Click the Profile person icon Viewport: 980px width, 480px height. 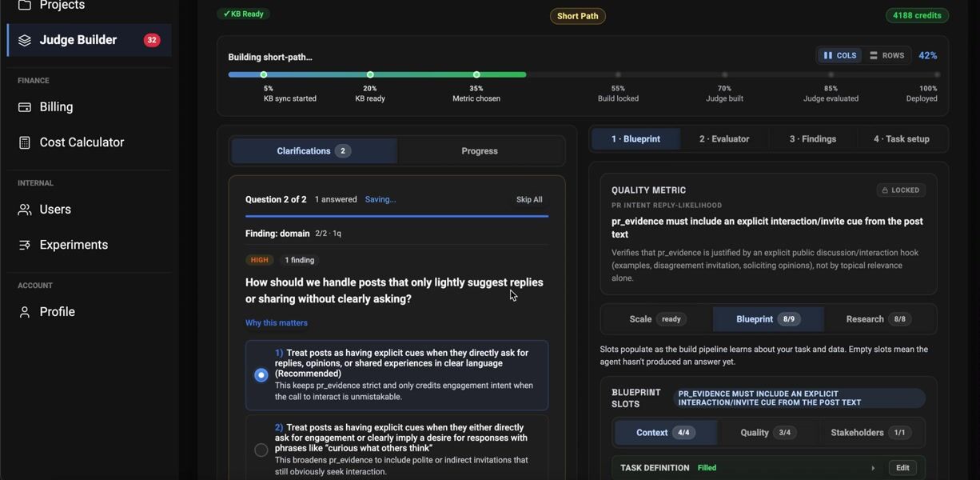25,312
